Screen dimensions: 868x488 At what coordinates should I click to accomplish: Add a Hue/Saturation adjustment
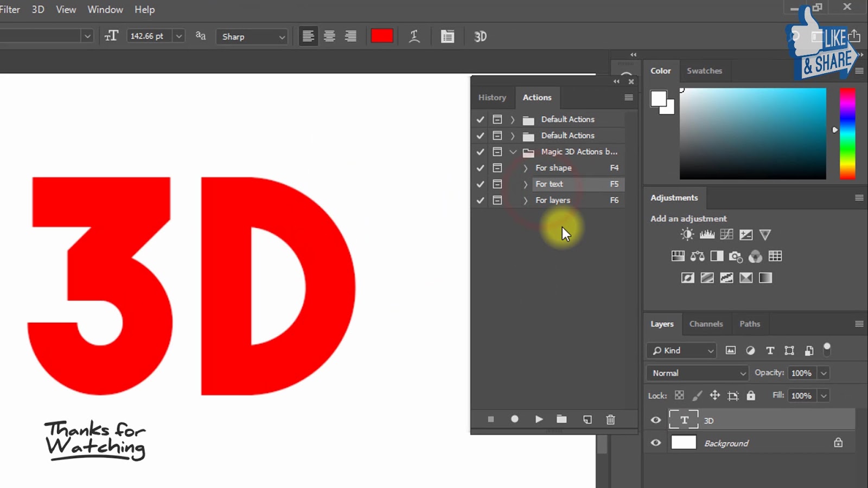pos(678,256)
